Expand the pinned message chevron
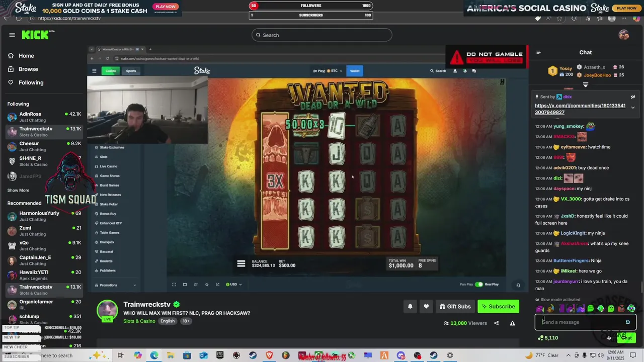The image size is (644, 362). [x=633, y=108]
